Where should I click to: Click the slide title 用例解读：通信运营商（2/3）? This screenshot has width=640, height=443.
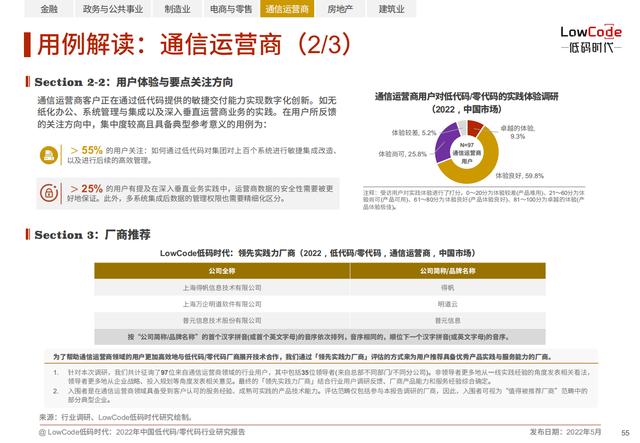click(x=194, y=44)
